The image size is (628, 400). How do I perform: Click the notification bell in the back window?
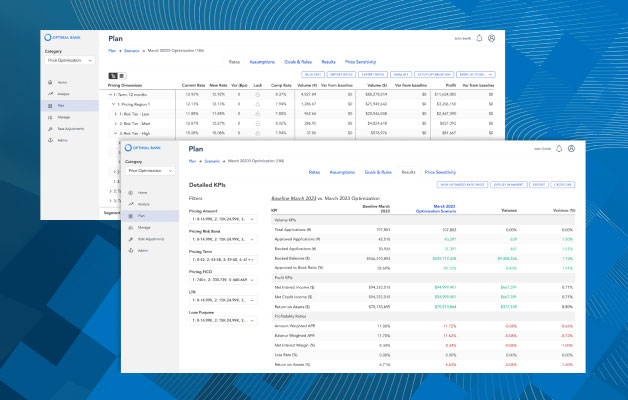tap(478, 38)
